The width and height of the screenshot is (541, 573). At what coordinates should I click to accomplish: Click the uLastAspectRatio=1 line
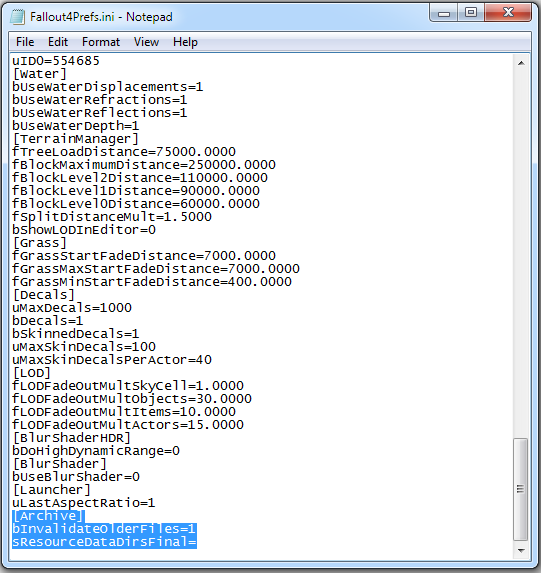coord(84,503)
